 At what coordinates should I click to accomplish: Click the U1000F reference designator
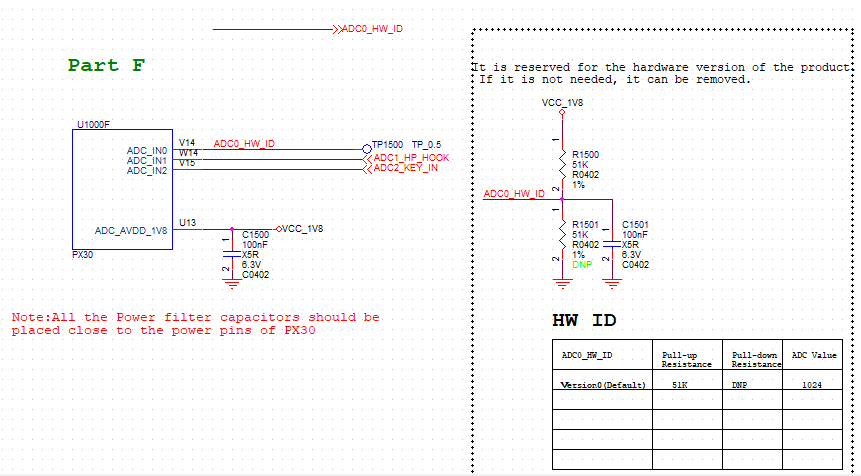coord(93,125)
